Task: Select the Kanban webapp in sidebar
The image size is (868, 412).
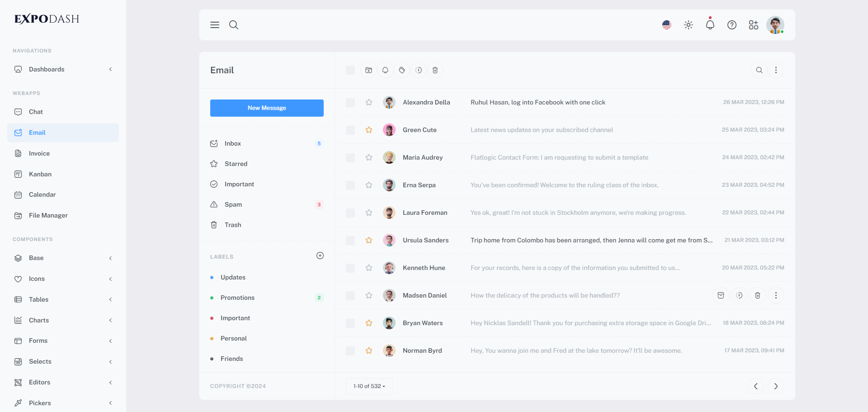Action: click(x=40, y=174)
